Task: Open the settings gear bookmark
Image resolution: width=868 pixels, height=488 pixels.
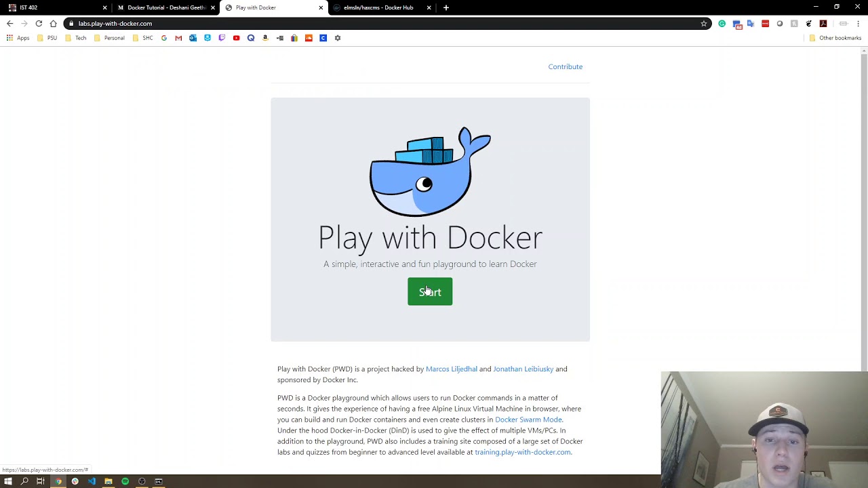Action: (338, 38)
